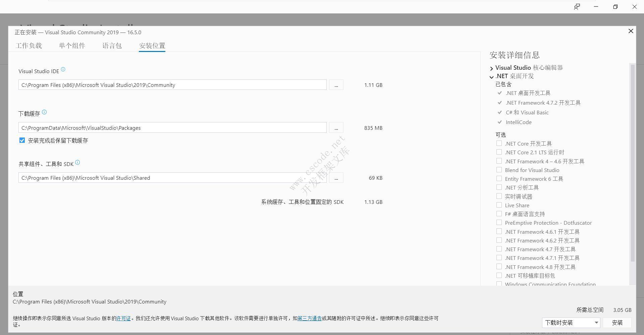The image size is (644, 335).
Task: Check the Live Share optional component
Action: 499,205
